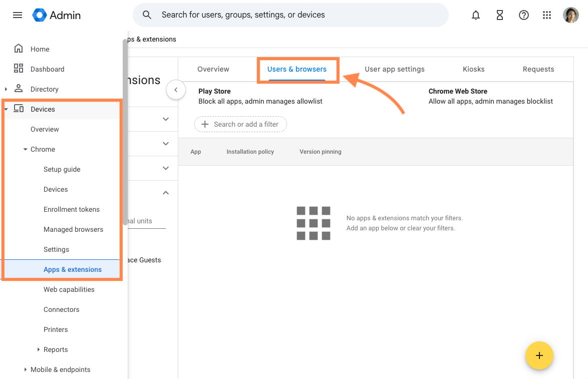
Task: Click the Version pinning column header
Action: tap(320, 152)
